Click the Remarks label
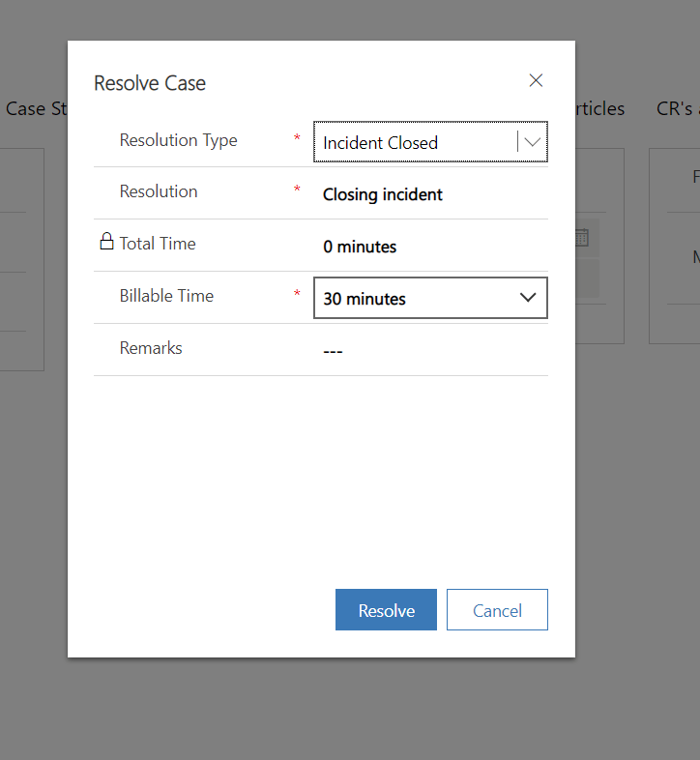700x760 pixels. [x=151, y=348]
